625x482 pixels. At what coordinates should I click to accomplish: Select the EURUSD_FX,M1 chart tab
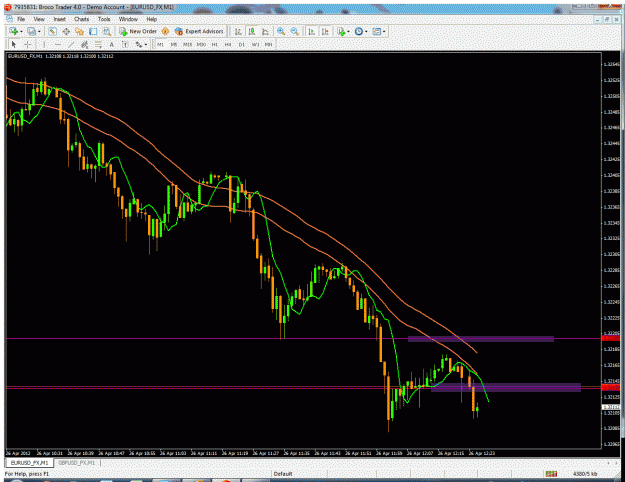click(29, 463)
